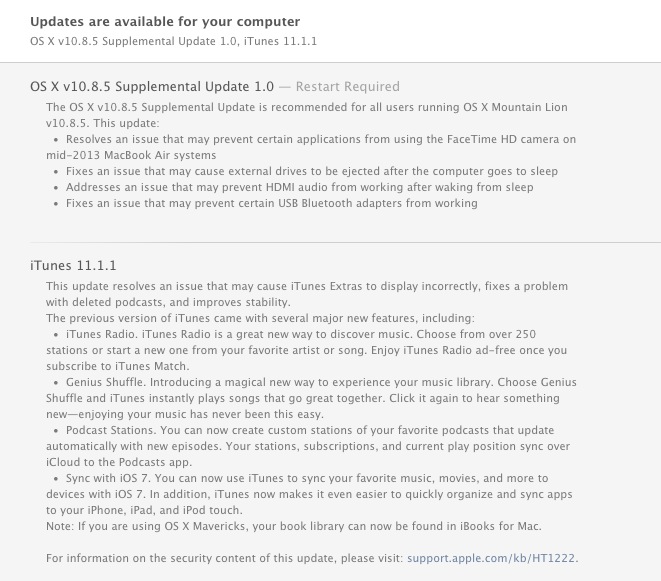
Task: Select the iTunes 11.1.1 update title
Action: point(74,265)
